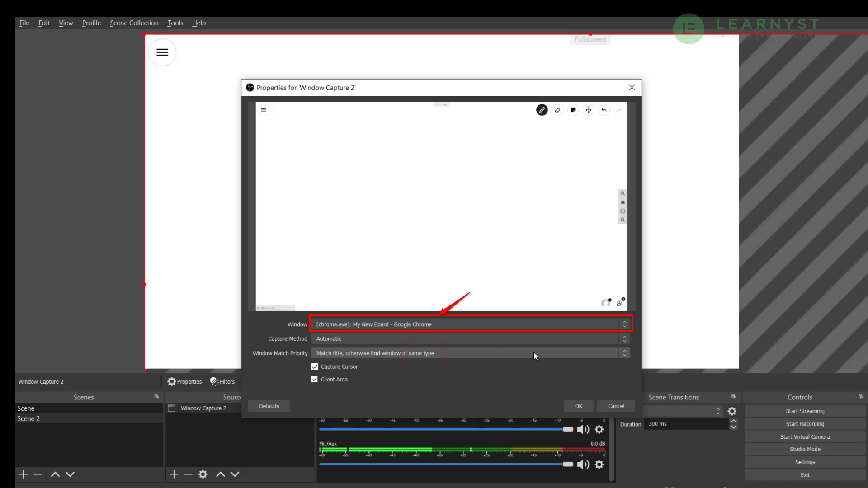Click the move tool in the preview
This screenshot has width=868, height=488.
(x=588, y=110)
